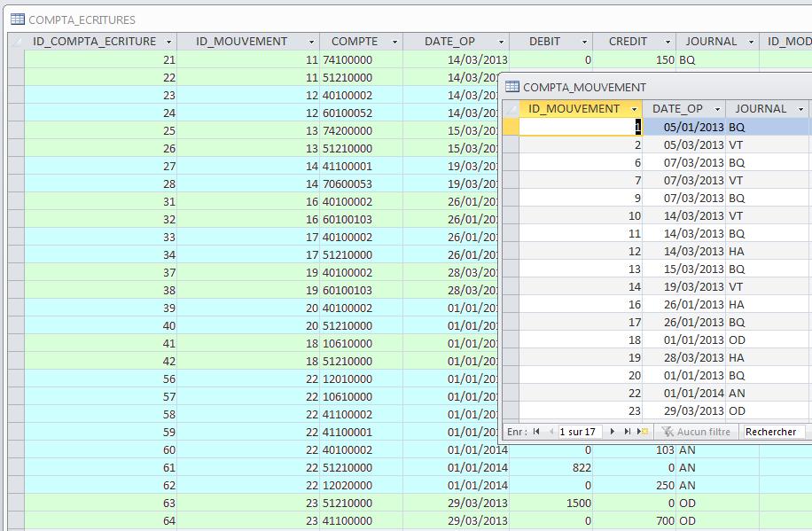812x531 pixels.
Task: Select all rows in COMPTA_ECRITURES corner box
Action: tap(16, 42)
